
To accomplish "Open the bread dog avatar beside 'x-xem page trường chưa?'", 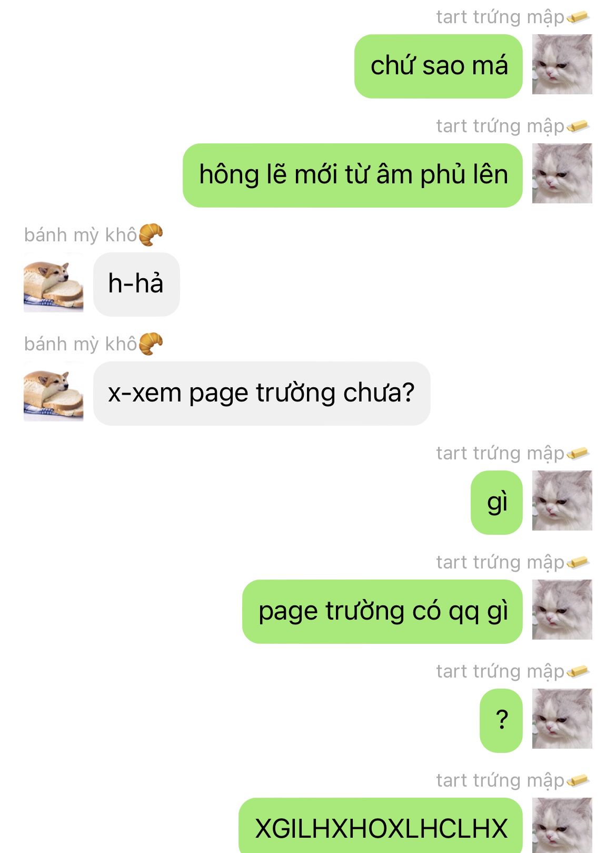I will pyautogui.click(x=53, y=391).
